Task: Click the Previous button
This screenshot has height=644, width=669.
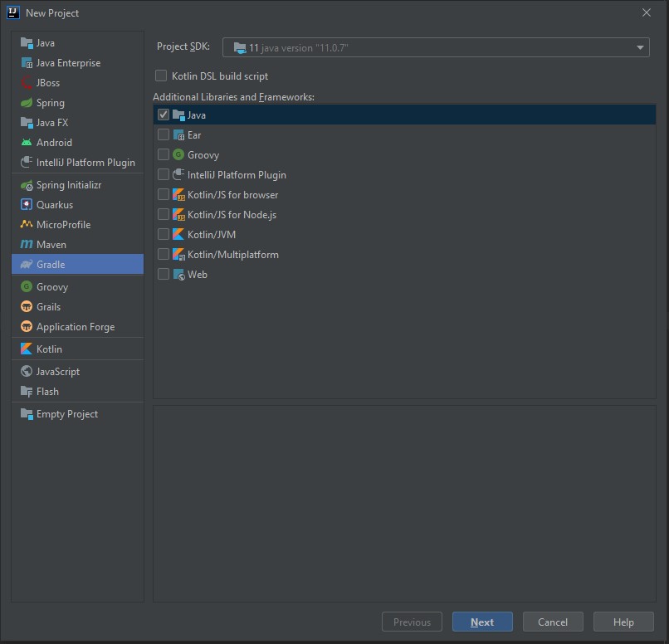Action: (412, 622)
